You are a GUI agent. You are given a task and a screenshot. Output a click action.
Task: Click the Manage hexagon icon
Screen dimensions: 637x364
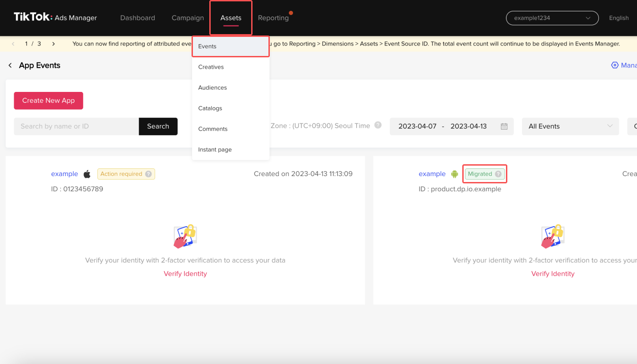pos(615,66)
